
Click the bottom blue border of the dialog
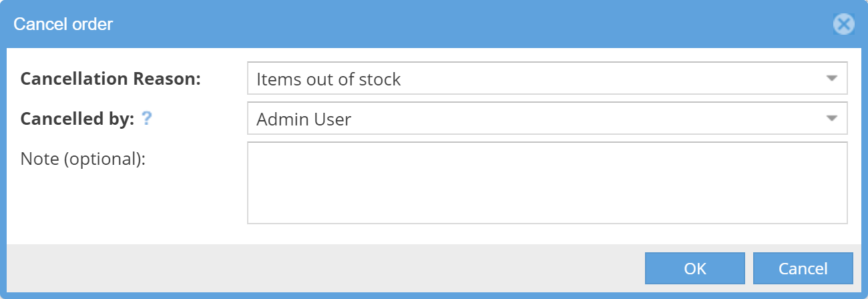(x=434, y=296)
